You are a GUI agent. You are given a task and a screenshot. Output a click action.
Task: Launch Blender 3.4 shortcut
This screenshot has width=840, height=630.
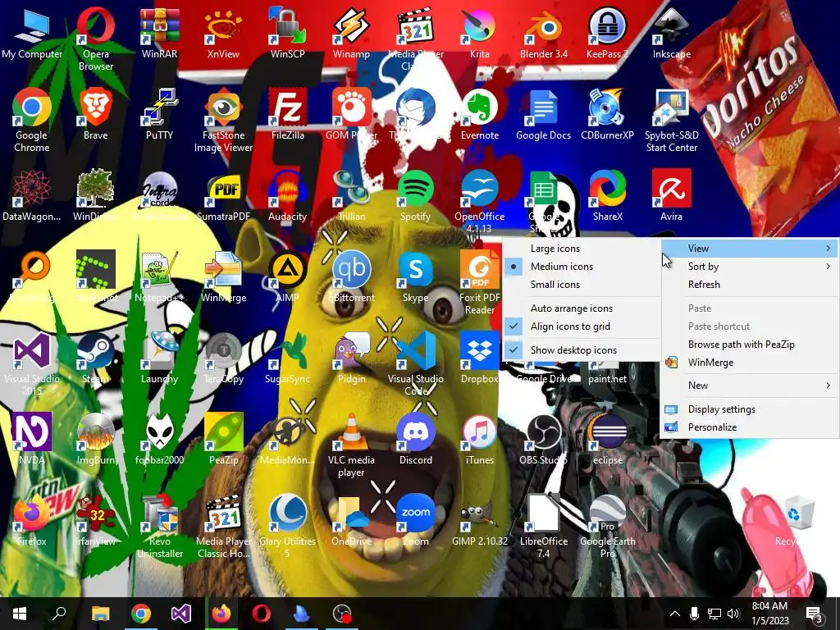click(543, 33)
